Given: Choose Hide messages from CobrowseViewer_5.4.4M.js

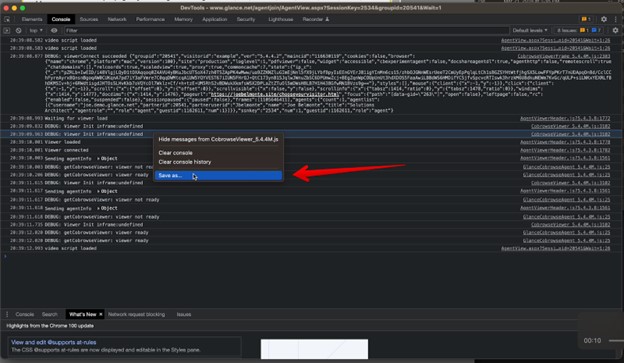Looking at the screenshot, I should (x=218, y=139).
